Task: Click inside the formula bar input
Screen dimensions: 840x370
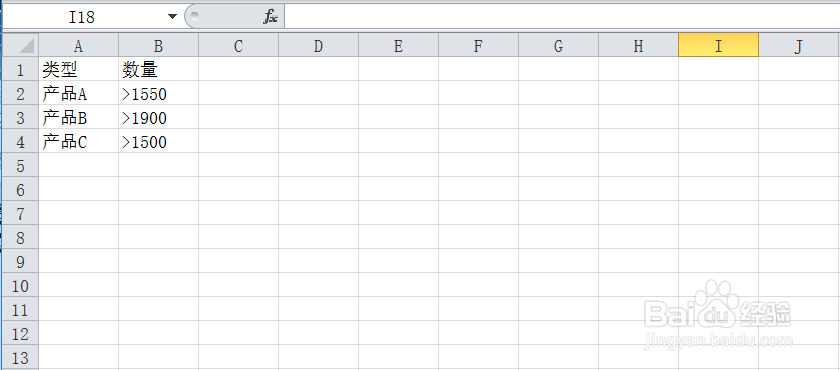Action: point(562,17)
